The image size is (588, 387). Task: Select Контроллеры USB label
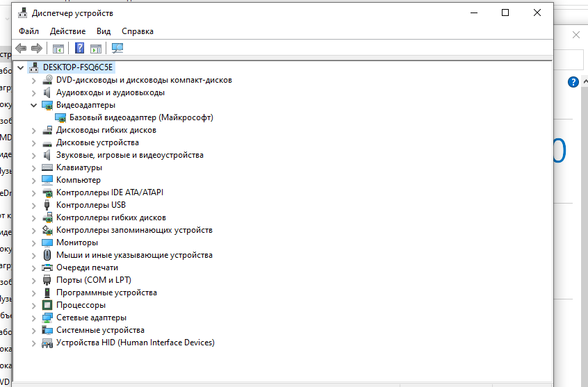click(x=91, y=205)
